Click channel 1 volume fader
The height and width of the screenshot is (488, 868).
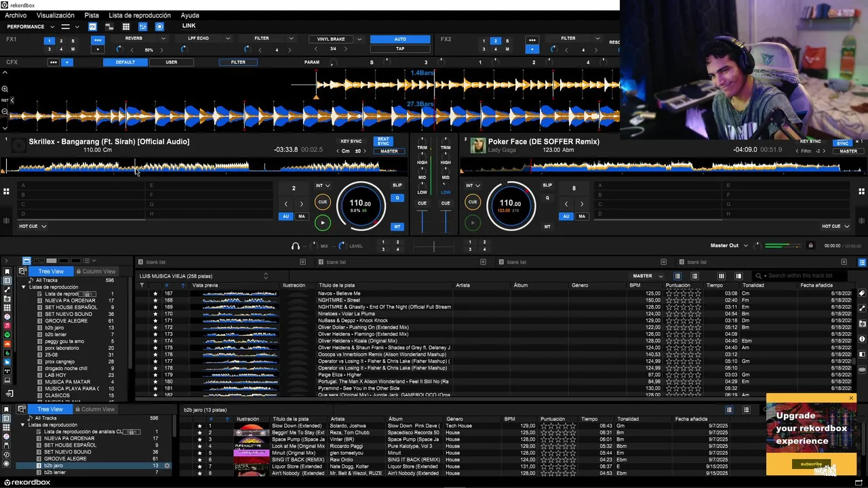pos(422,222)
